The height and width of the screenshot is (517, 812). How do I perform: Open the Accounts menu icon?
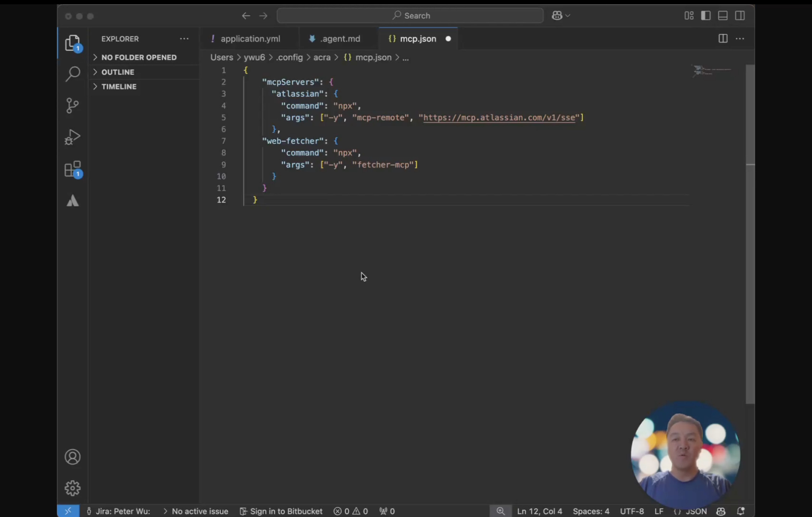pyautogui.click(x=73, y=457)
